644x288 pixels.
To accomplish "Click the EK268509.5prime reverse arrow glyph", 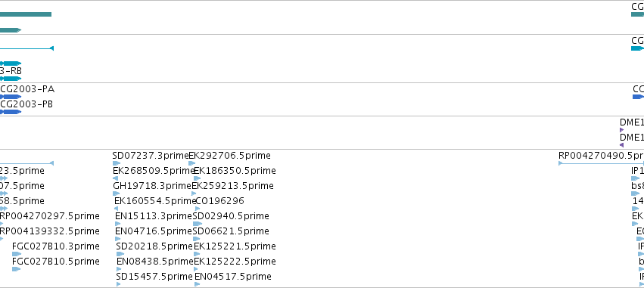I will click(116, 178).
